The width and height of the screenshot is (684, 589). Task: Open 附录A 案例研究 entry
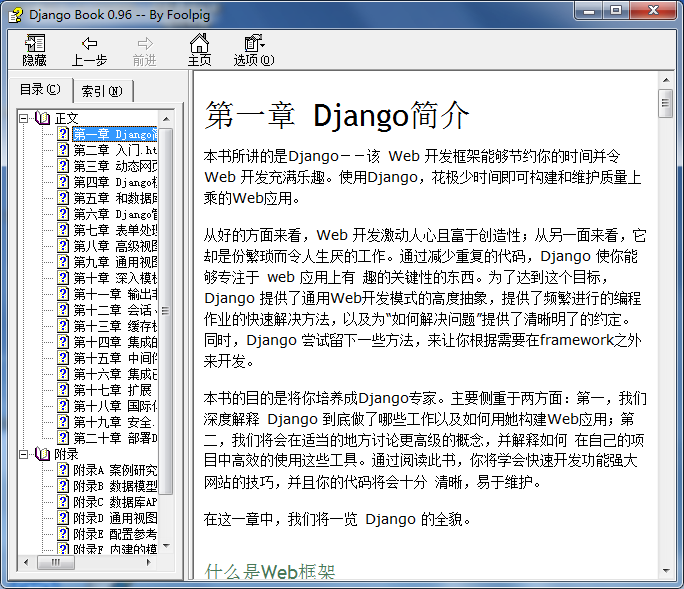[115, 470]
